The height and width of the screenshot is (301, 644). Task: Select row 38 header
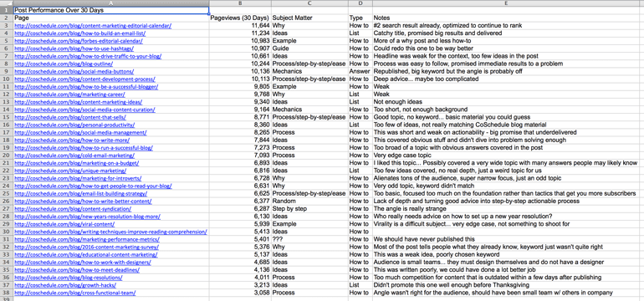tap(7, 293)
